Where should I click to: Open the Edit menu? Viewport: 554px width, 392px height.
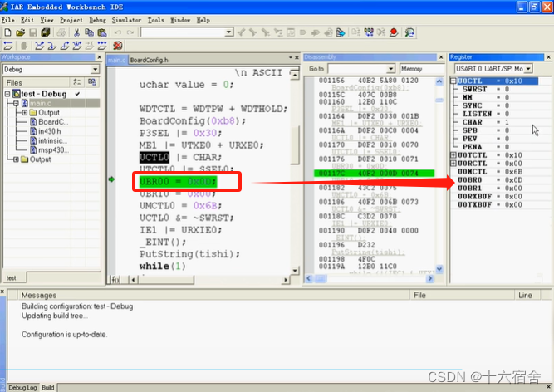[27, 20]
